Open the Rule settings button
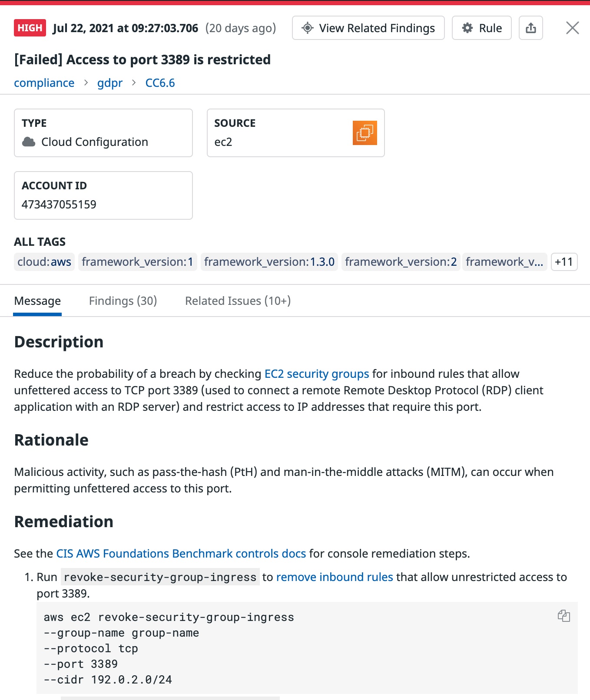Image resolution: width=590 pixels, height=700 pixels. click(x=481, y=28)
